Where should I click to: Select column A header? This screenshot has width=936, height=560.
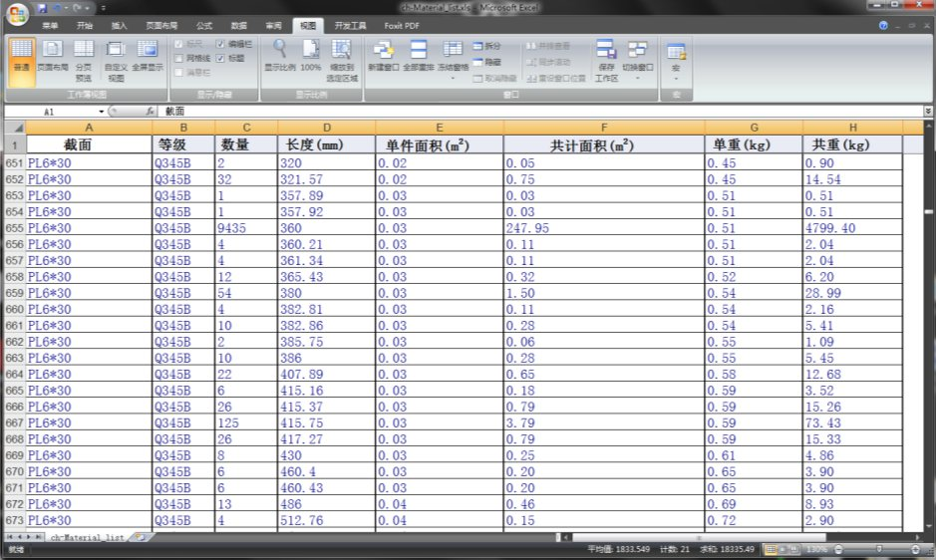coord(89,128)
